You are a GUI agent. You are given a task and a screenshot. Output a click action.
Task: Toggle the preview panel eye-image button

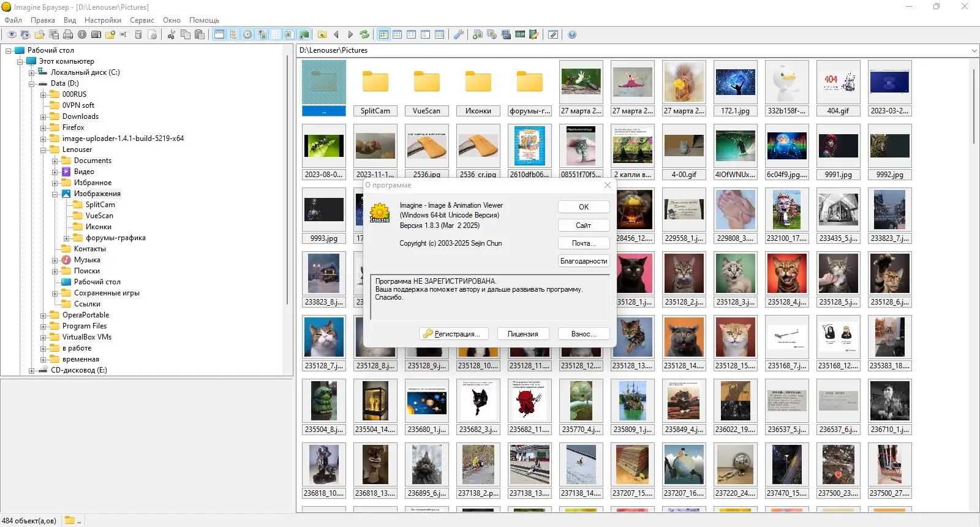point(262,35)
